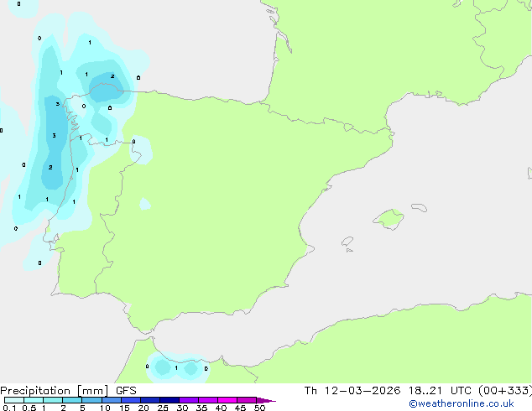The height and width of the screenshot is (411, 532).
Task: Click the legend swatch between 1 and 2
Action: click(53, 400)
